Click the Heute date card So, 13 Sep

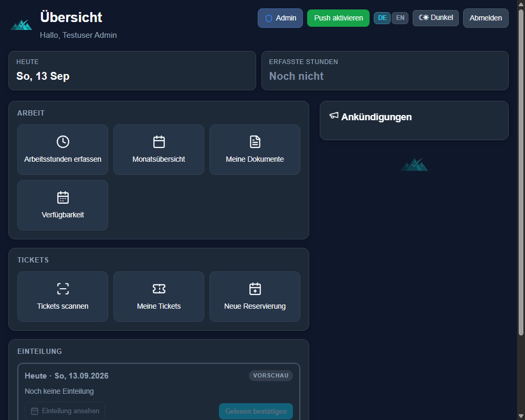coord(132,71)
